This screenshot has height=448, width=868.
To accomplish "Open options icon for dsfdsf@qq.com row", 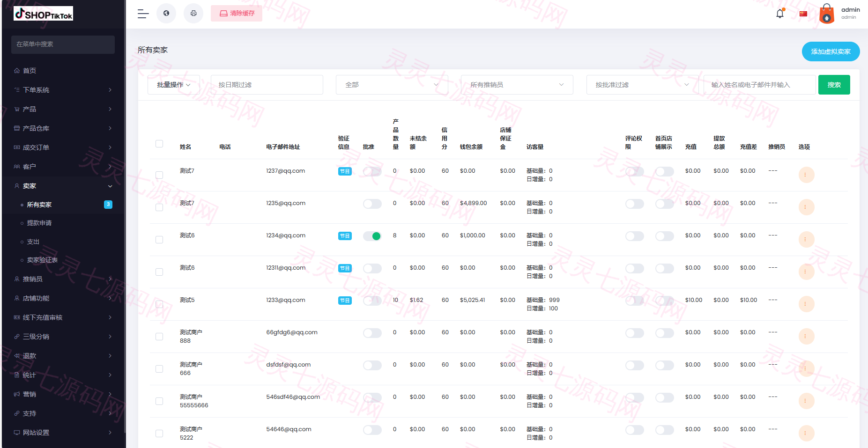I will [x=806, y=369].
